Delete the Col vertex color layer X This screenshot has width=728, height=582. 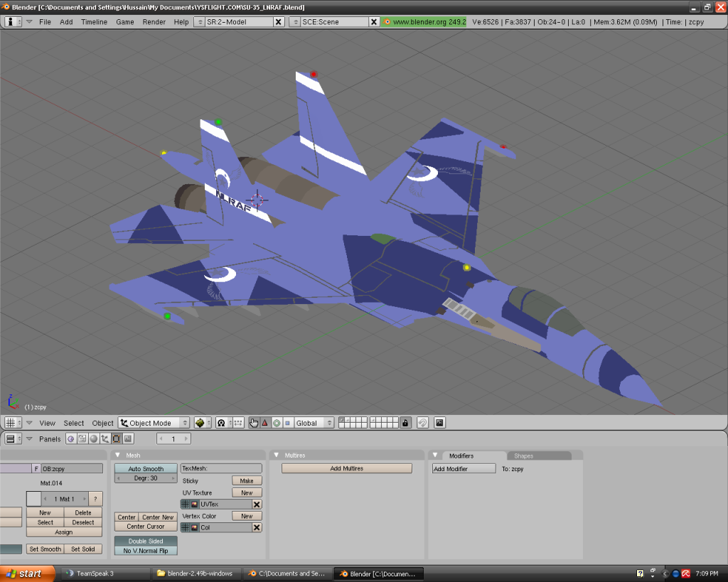(x=257, y=527)
